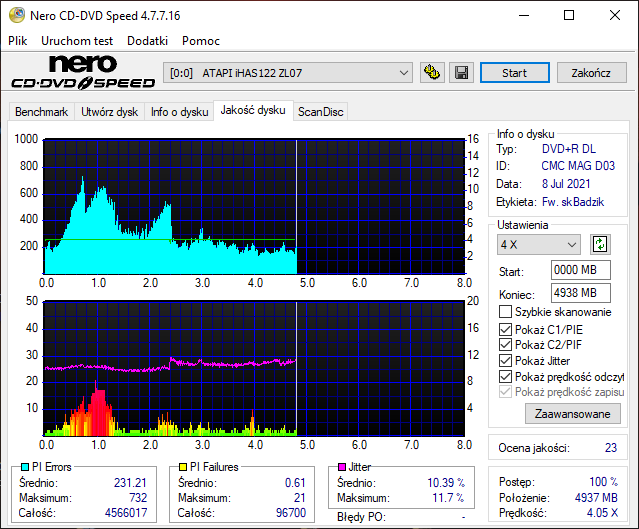Maximize the Nero CD-DVD Speed window

coord(569,15)
